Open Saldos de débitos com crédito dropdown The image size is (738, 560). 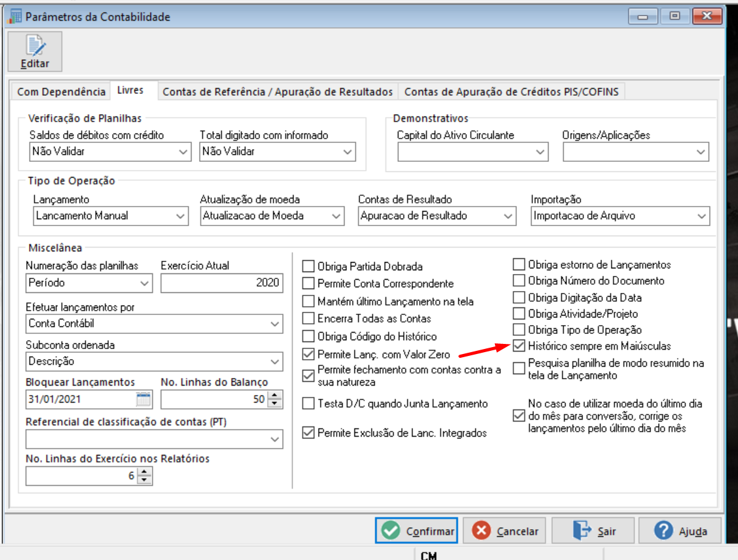pyautogui.click(x=110, y=152)
